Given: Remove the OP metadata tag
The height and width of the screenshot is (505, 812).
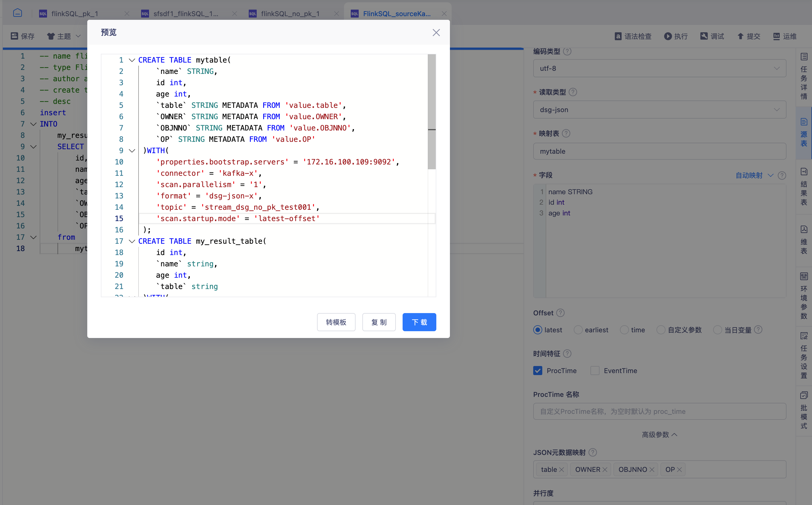Looking at the screenshot, I should pyautogui.click(x=679, y=470).
